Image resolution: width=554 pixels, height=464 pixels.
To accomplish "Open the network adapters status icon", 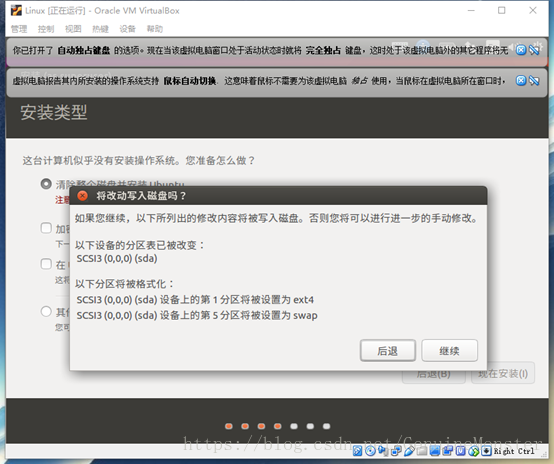I will click(x=396, y=451).
